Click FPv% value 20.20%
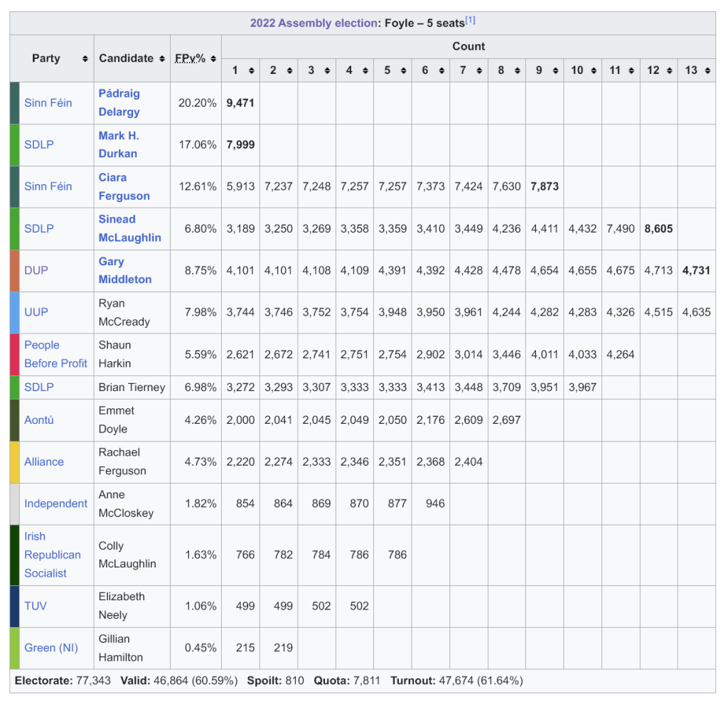The height and width of the screenshot is (704, 728). (198, 103)
